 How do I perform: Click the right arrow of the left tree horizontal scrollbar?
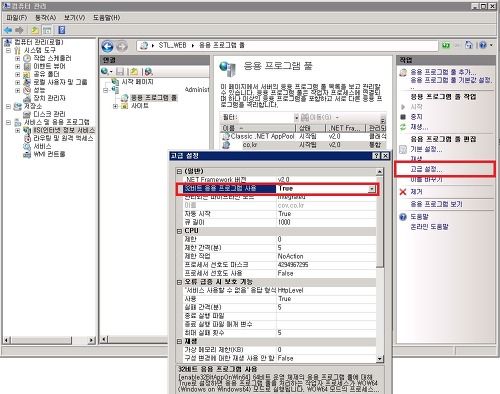pyautogui.click(x=92, y=340)
